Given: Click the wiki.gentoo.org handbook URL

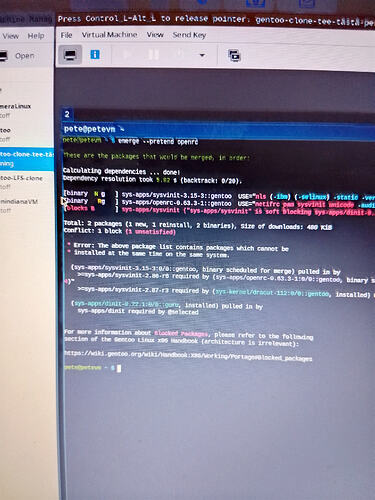Looking at the screenshot, I should (188, 355).
